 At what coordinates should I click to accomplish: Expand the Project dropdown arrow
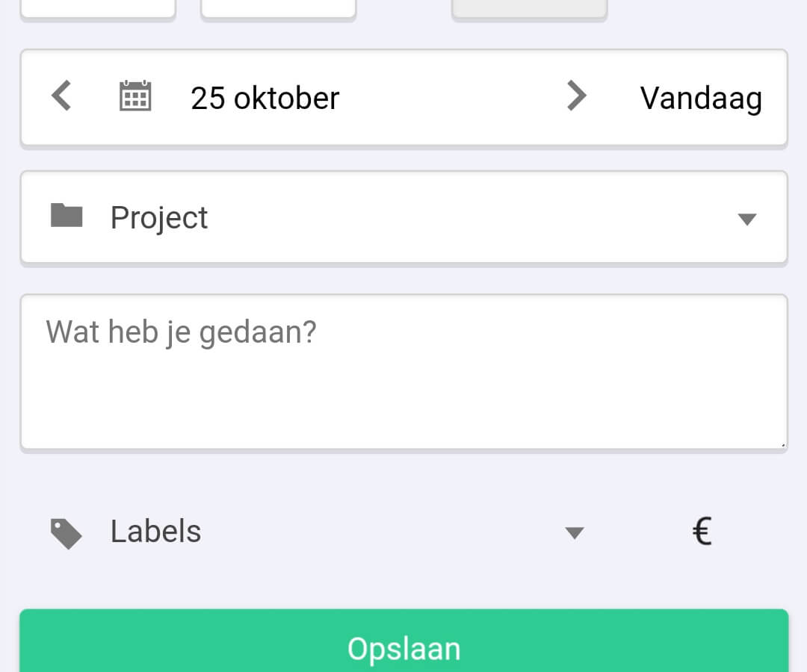coord(746,219)
